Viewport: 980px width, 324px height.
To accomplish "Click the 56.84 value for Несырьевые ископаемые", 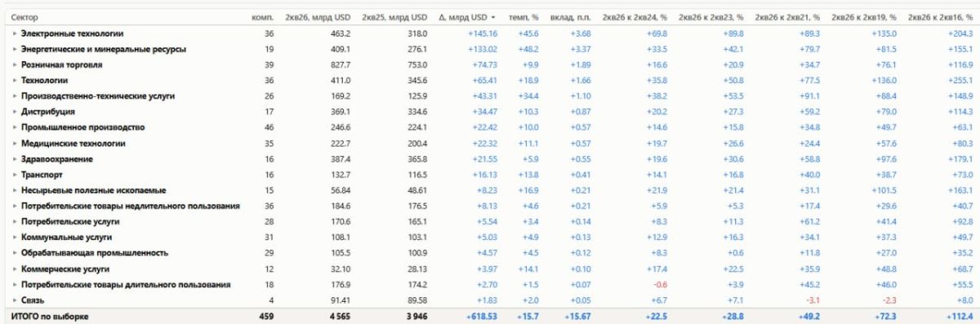I will 340,190.
